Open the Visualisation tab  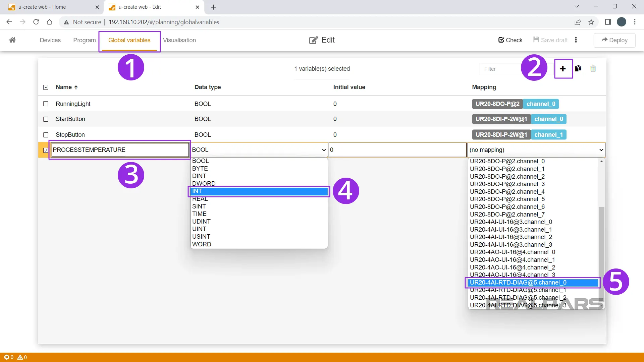click(x=179, y=40)
